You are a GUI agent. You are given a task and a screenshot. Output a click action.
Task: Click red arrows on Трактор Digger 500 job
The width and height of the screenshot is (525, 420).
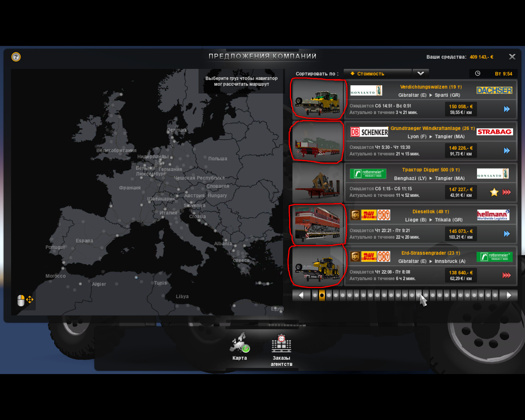point(507,192)
